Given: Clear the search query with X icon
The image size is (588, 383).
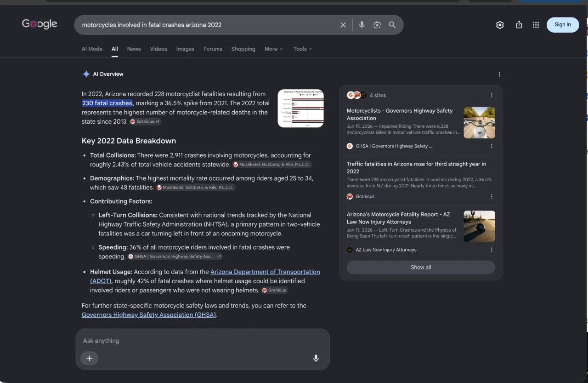Looking at the screenshot, I should coord(343,25).
